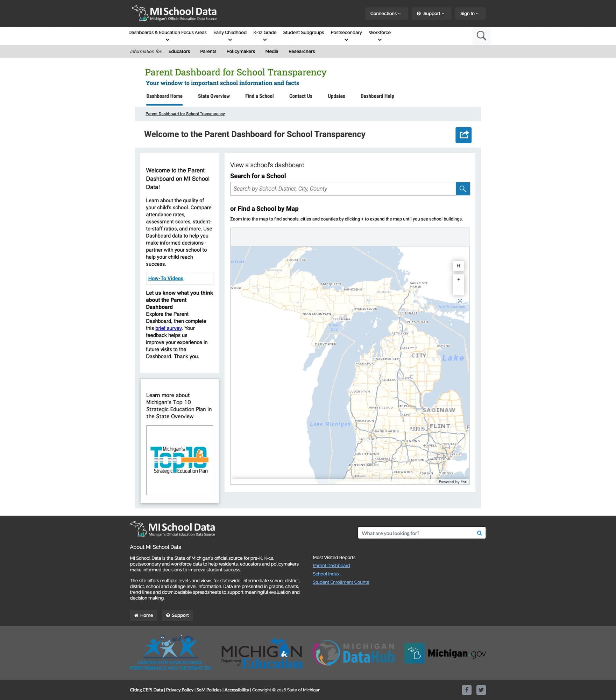Open Michigan's Top 10 Strategic Plan image
616x700 pixels.
coord(179,460)
